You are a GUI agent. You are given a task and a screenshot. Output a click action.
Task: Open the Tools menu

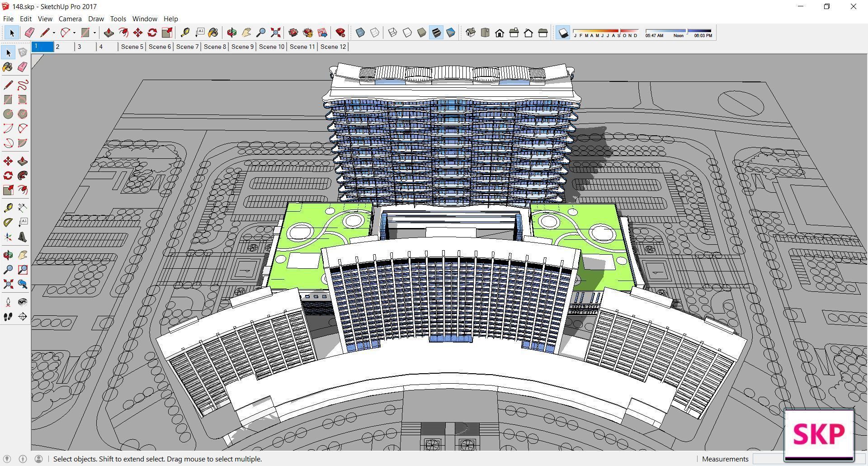[118, 19]
